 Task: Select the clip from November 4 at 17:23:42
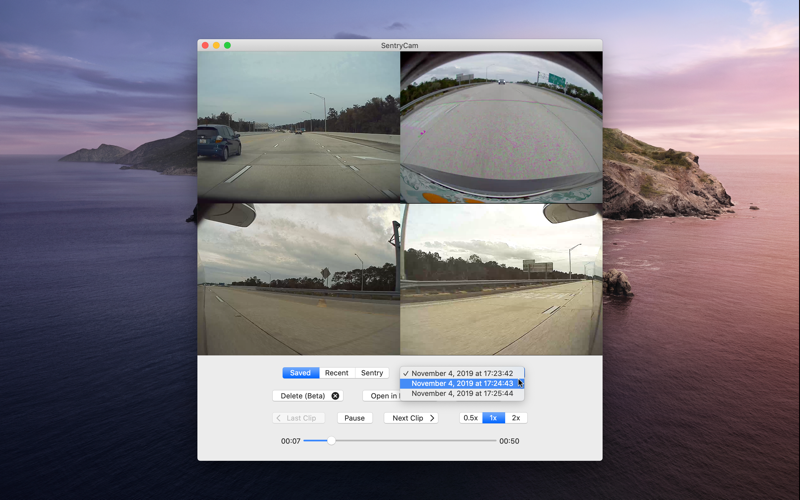462,373
